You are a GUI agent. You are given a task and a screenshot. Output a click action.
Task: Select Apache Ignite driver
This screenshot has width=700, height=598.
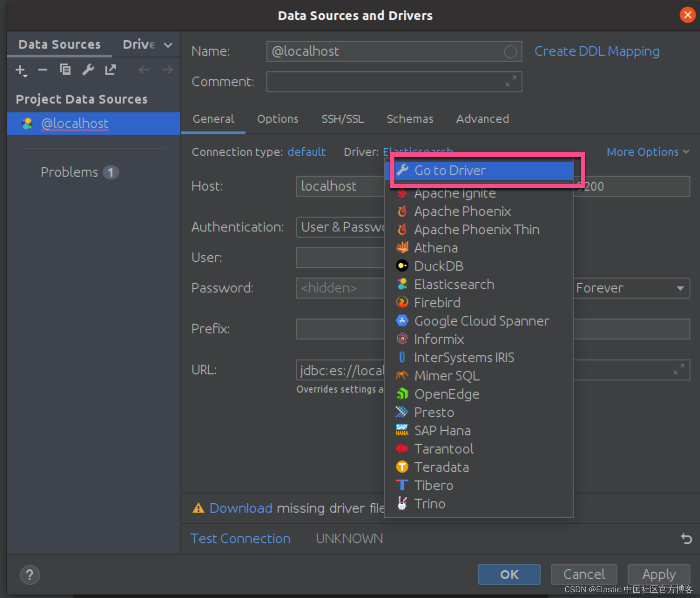coord(479,193)
